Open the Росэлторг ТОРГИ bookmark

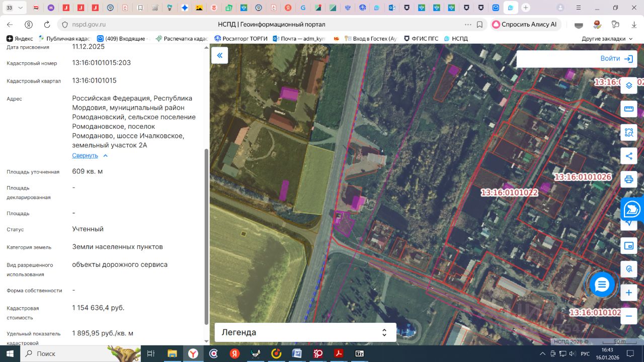241,39
